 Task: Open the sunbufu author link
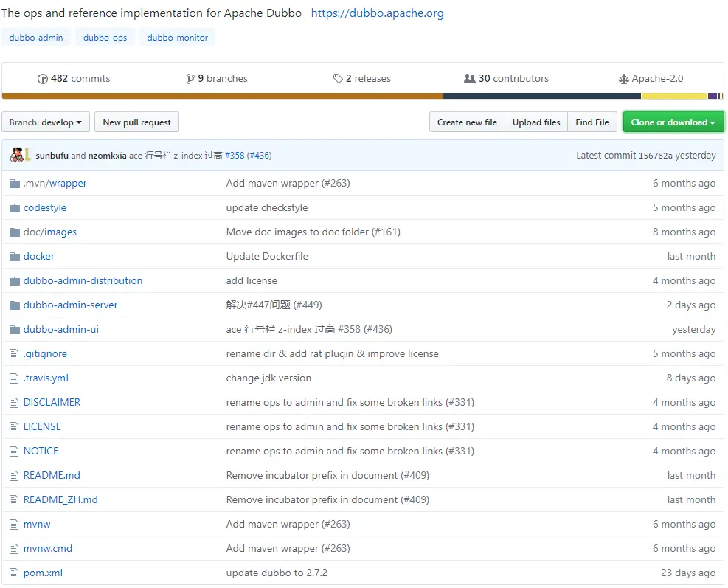(x=52, y=156)
